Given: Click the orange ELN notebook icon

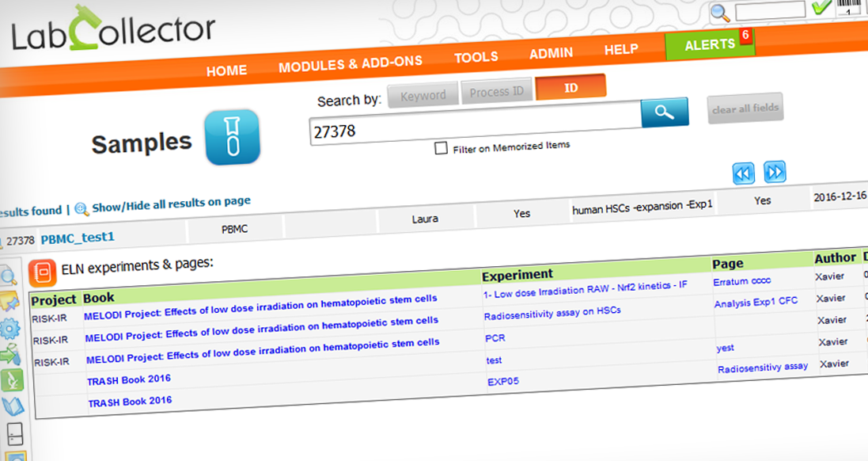Looking at the screenshot, I should pyautogui.click(x=42, y=272).
